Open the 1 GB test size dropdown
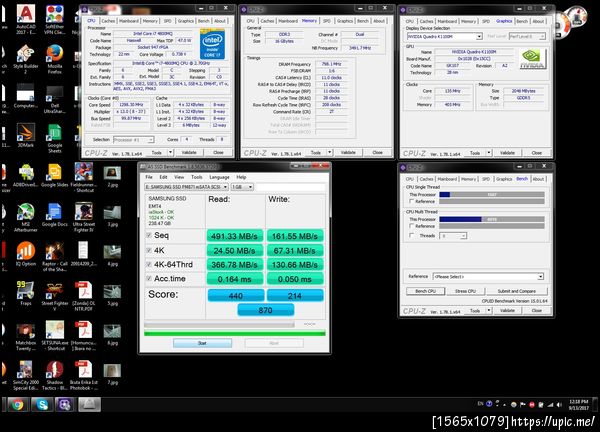Screen dimensions: 600x432 click(x=242, y=187)
